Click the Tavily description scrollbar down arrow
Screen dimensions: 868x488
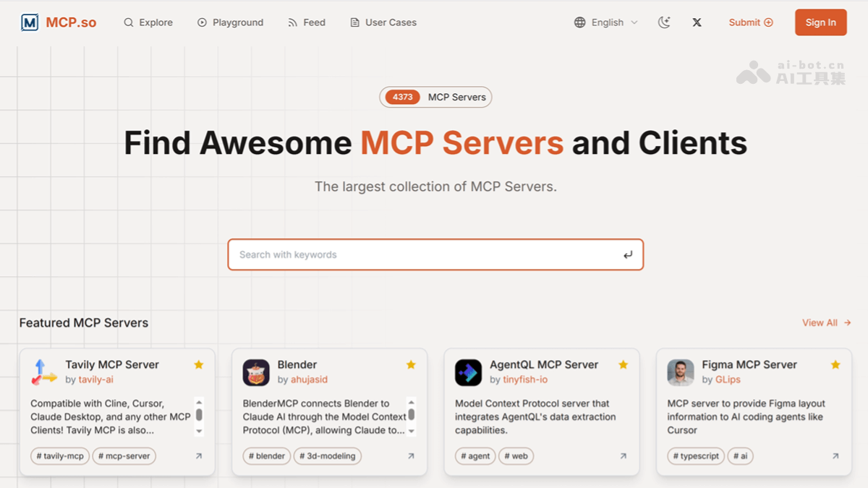[x=199, y=431]
